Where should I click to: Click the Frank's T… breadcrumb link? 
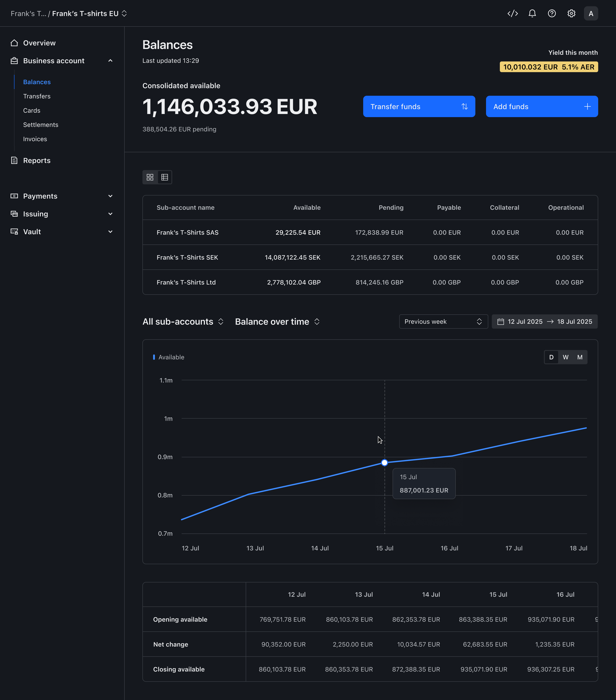[28, 13]
